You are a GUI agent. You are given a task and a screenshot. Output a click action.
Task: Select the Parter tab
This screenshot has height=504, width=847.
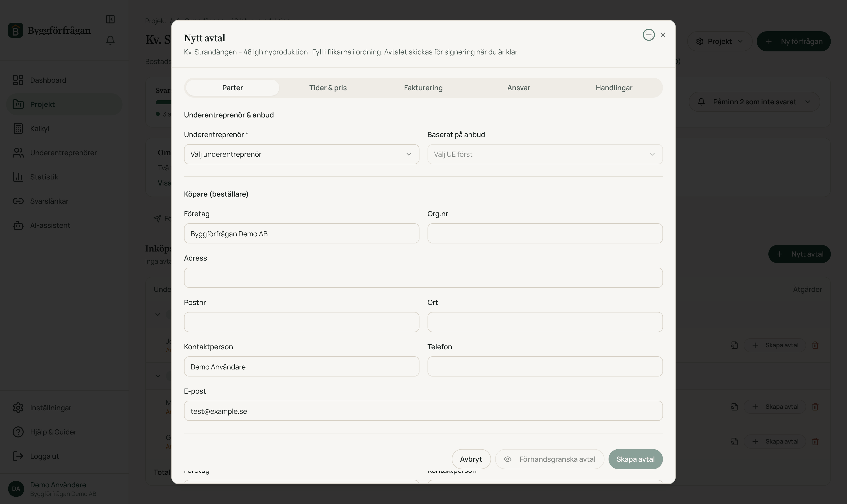point(232,88)
